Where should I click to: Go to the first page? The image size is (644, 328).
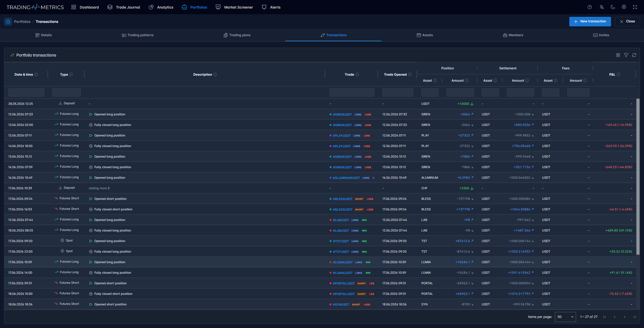(605, 317)
